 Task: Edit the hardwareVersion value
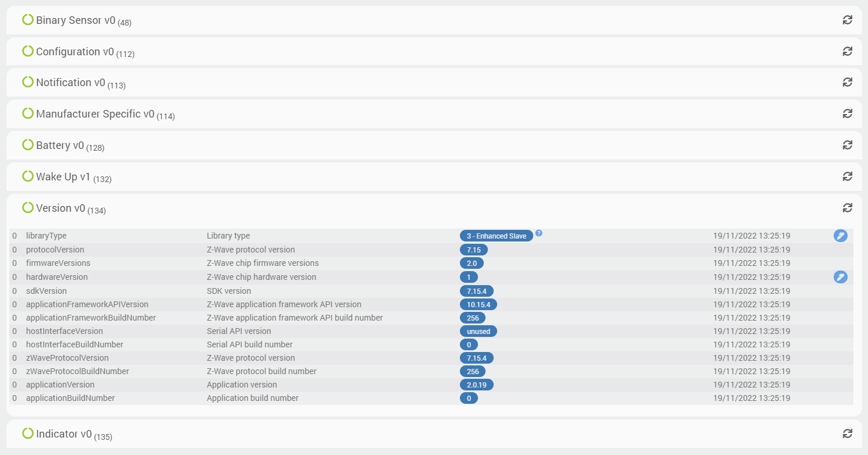(840, 277)
